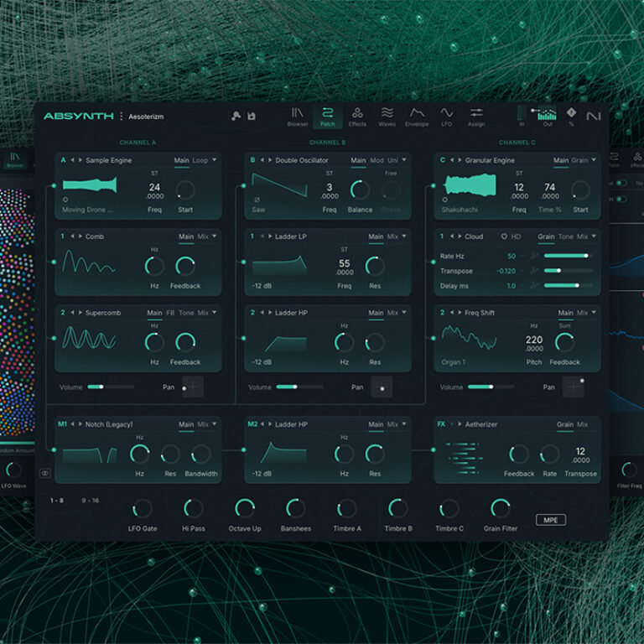This screenshot has width=644, height=644.
Task: Open the Waves editor
Action: pyautogui.click(x=387, y=116)
